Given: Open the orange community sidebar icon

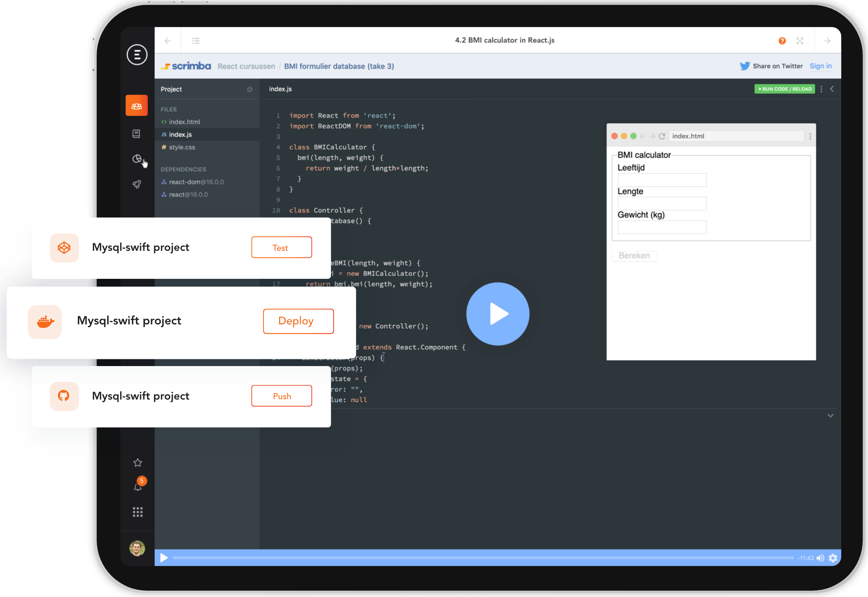Looking at the screenshot, I should pyautogui.click(x=137, y=106).
